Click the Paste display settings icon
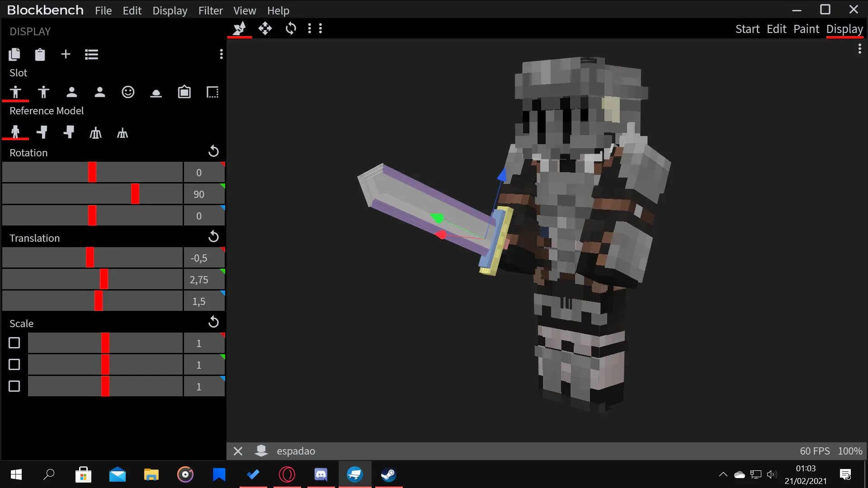 pyautogui.click(x=40, y=55)
